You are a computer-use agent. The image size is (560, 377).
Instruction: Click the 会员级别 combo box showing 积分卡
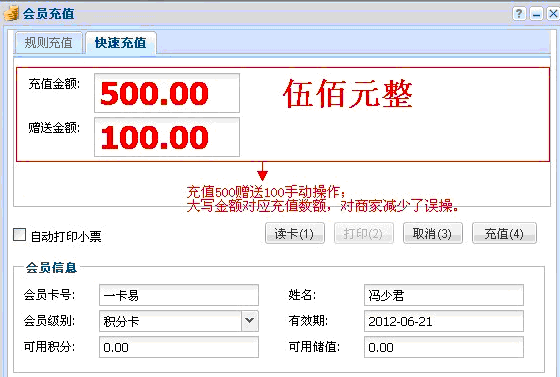click(179, 321)
